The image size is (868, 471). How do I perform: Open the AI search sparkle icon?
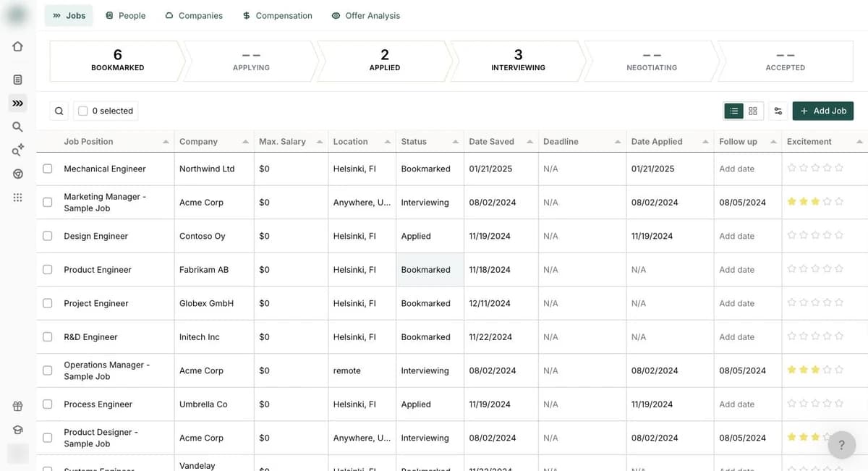pyautogui.click(x=17, y=150)
